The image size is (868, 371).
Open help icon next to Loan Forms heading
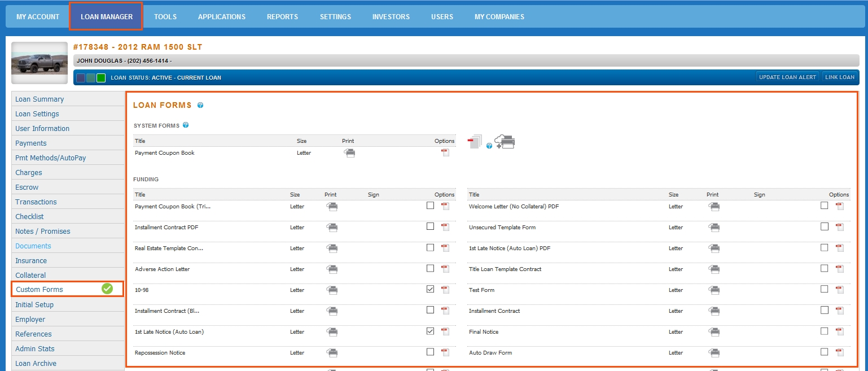coord(200,105)
